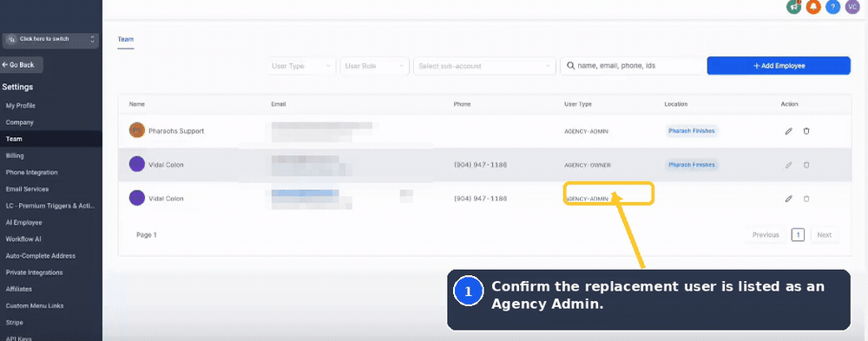Screen dimensions: 868x341
Task: Open Stripe settings
Action: pyautogui.click(x=14, y=322)
